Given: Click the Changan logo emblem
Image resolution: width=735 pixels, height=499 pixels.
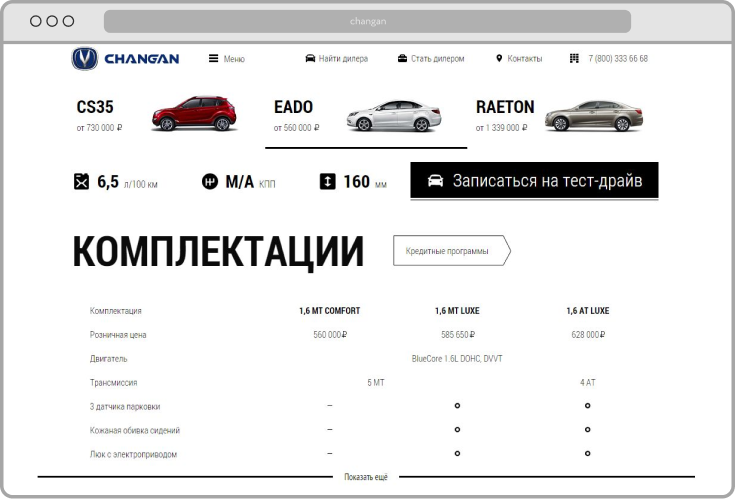Looking at the screenshot, I should [x=85, y=59].
